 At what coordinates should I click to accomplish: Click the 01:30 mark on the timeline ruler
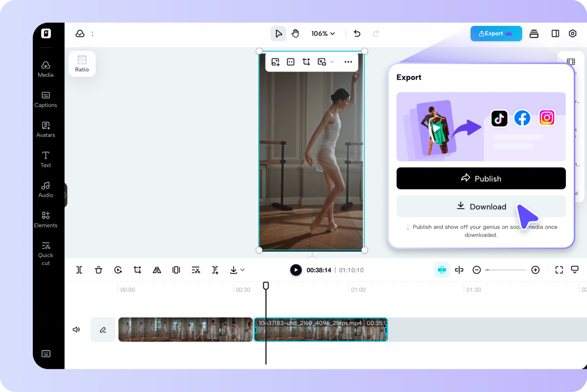[474, 290]
